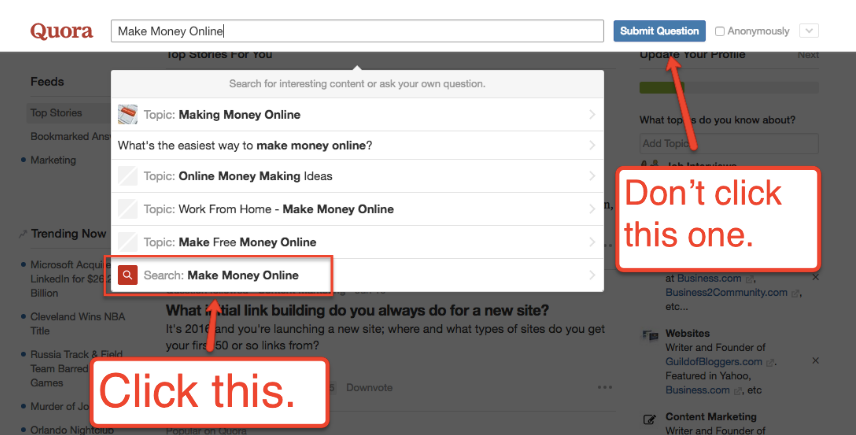Image resolution: width=856 pixels, height=435 pixels.
Task: Select Topic: Online Money Making Ideas
Action: coord(357,176)
